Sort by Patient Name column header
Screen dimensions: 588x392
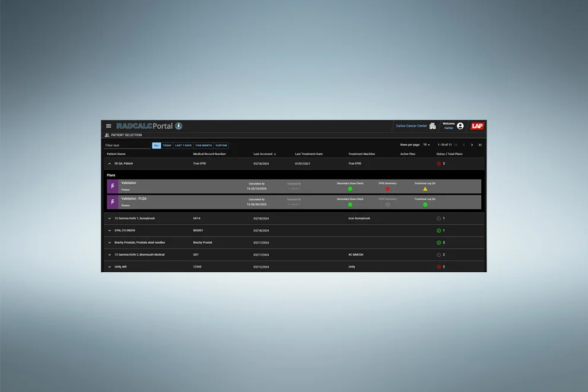(x=116, y=154)
